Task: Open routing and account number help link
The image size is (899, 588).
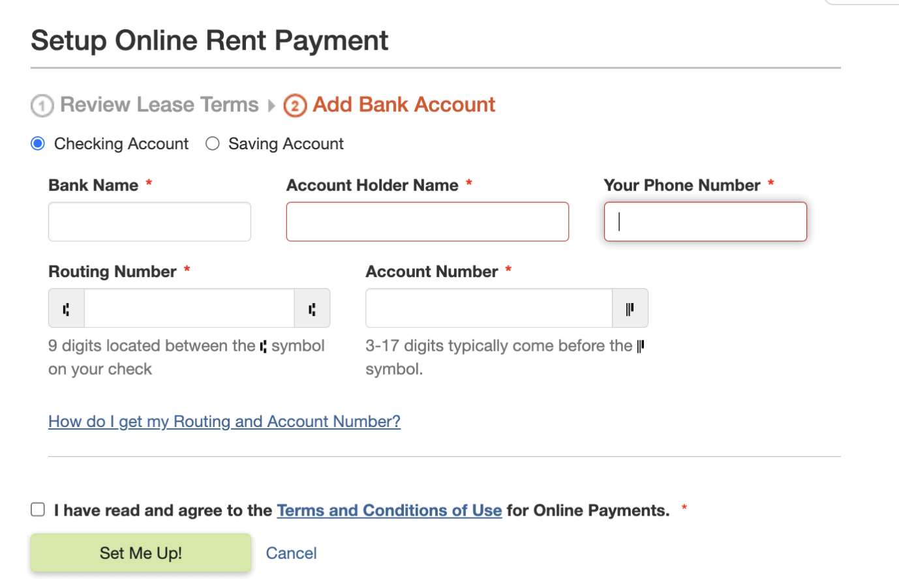Action: [224, 422]
